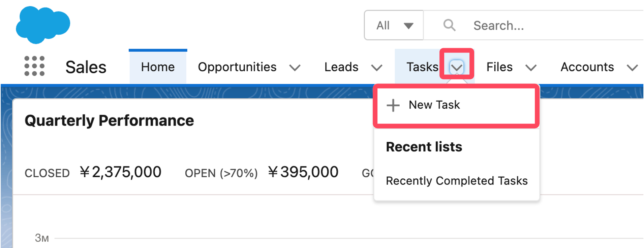This screenshot has height=248, width=644.
Task: Open the Tasks tab label
Action: (422, 67)
